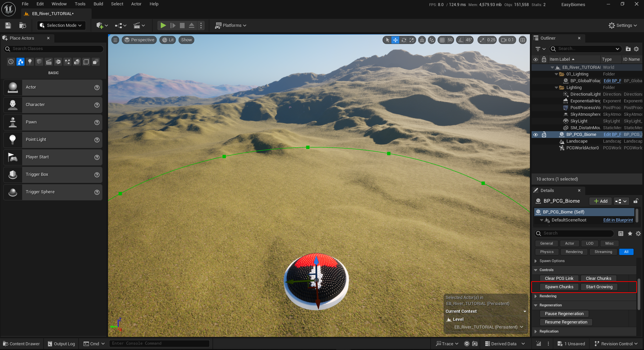Screen dimensions: 644x350
Task: Toggle visibility of BP_PCG_Biome in Outliner
Action: click(x=536, y=134)
